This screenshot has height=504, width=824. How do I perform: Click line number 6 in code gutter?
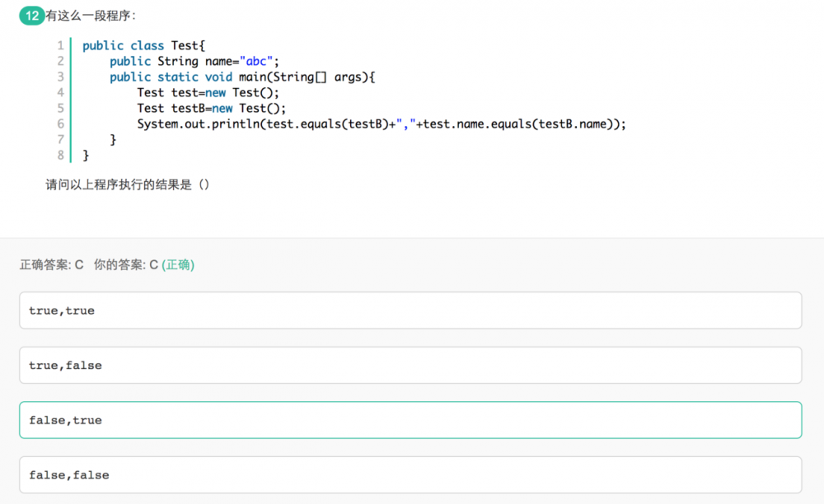(60, 124)
